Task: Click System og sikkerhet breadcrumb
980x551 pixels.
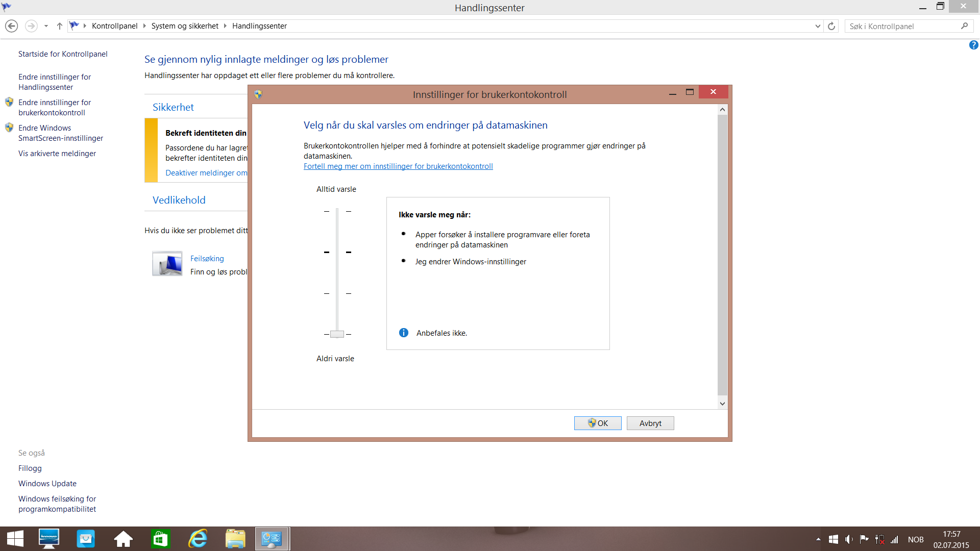Action: click(185, 26)
